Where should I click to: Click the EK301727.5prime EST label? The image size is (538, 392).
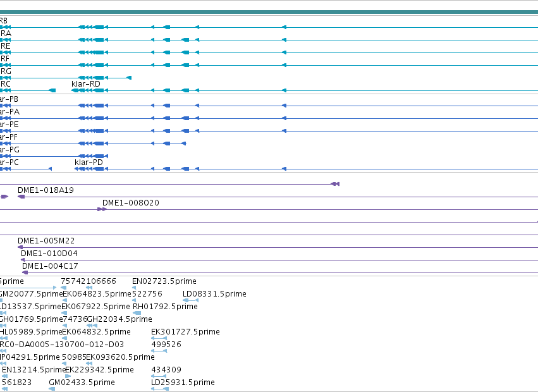click(x=185, y=332)
